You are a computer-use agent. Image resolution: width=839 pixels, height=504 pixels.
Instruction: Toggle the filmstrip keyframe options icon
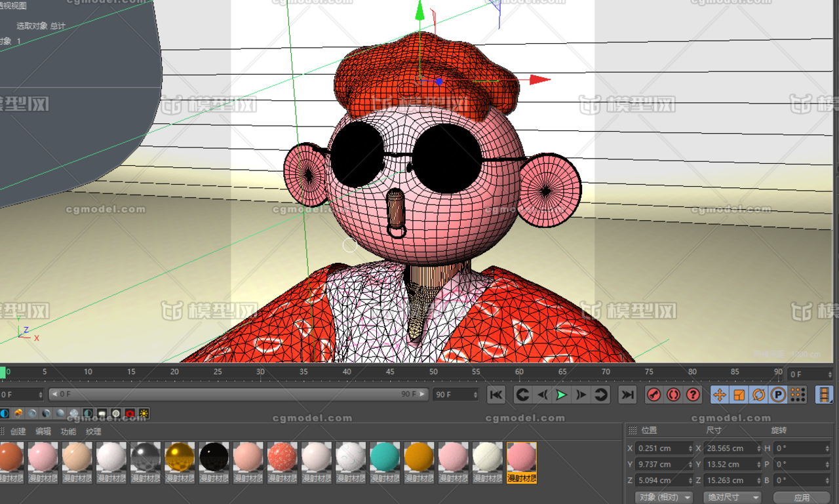click(x=823, y=395)
